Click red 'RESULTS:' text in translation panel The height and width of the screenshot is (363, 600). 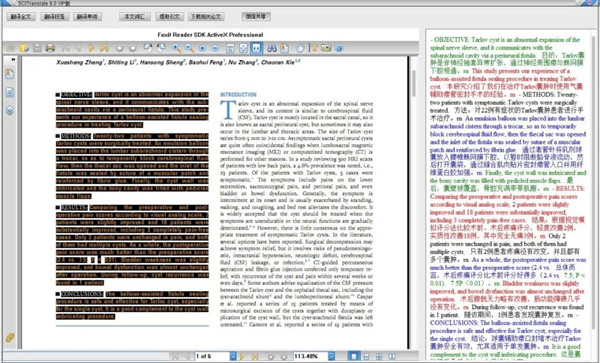[x=570, y=189]
